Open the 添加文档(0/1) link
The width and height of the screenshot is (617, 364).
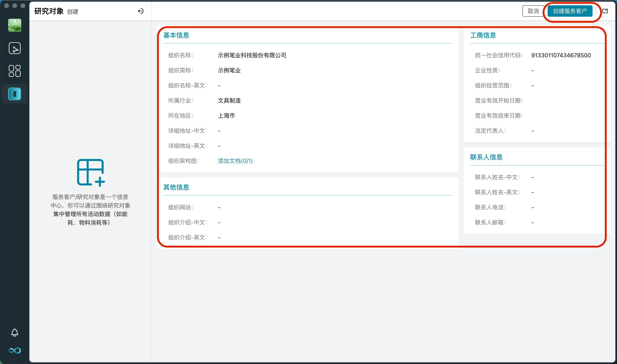(x=235, y=161)
